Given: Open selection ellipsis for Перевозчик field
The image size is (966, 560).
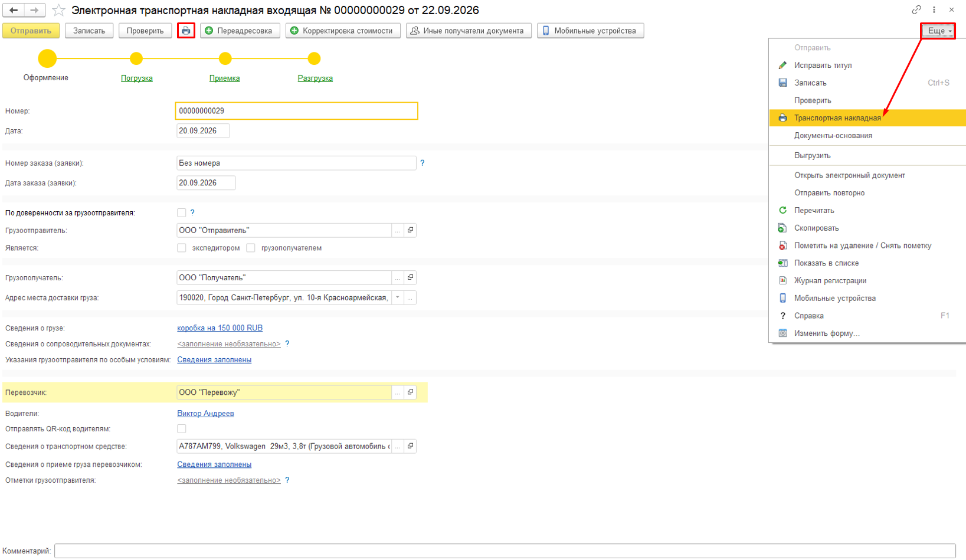Looking at the screenshot, I should click(x=398, y=392).
